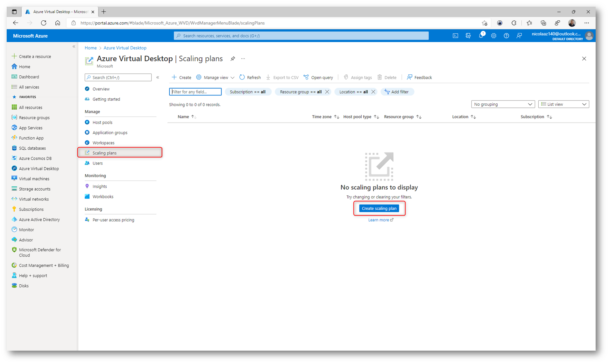Open Cost Management + Billing

[x=44, y=265]
